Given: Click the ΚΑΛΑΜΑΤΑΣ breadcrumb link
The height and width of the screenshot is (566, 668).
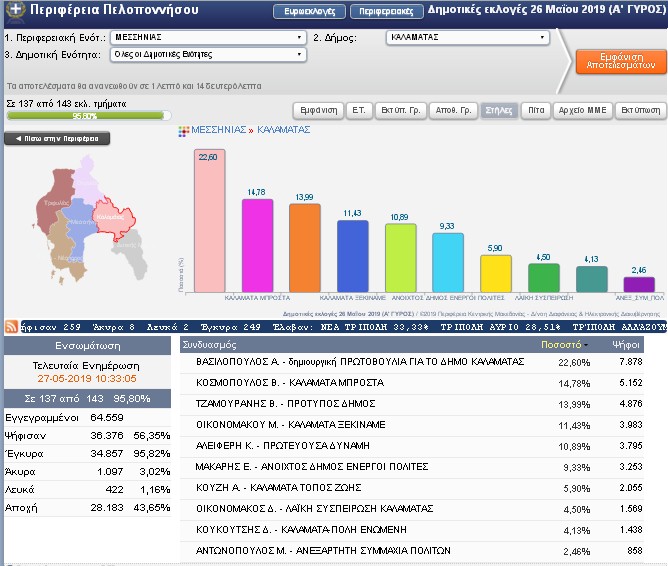Looking at the screenshot, I should click(283, 130).
